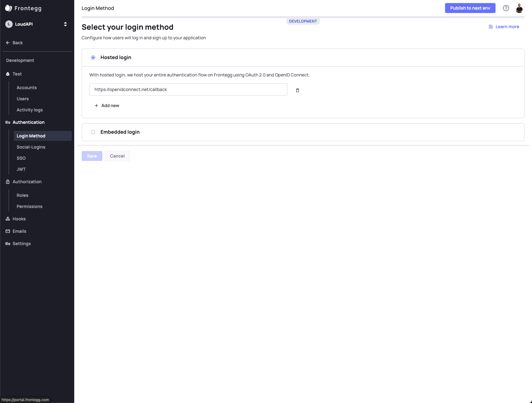
Task: Click the LoudAPI workspace name
Action: click(x=24, y=24)
